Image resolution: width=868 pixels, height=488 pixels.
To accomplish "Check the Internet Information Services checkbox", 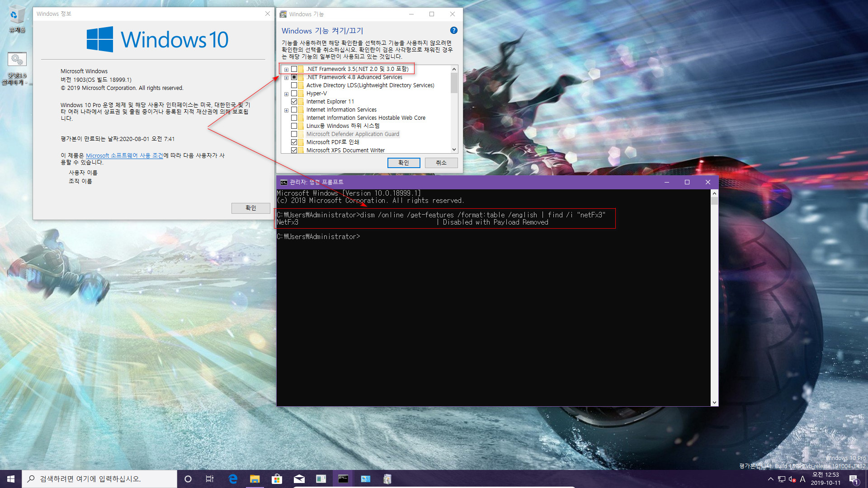I will point(294,110).
